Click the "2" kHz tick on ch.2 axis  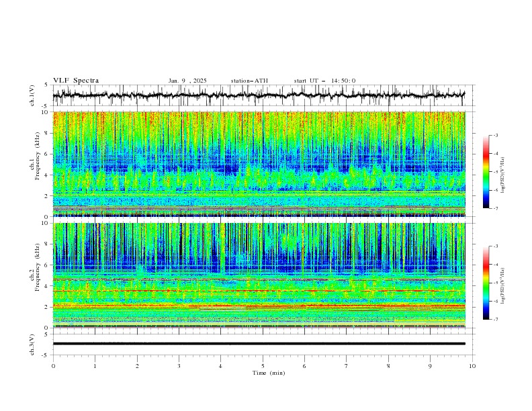click(47, 307)
